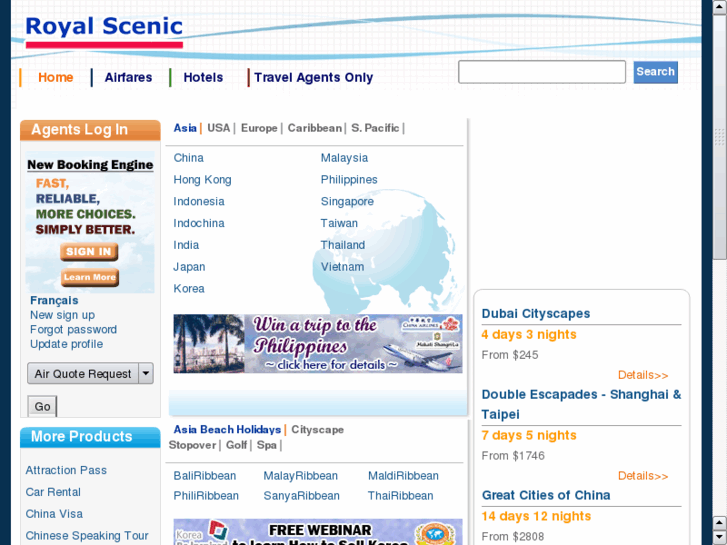Click the blue Search button
Image resolution: width=727 pixels, height=545 pixels.
(x=655, y=72)
